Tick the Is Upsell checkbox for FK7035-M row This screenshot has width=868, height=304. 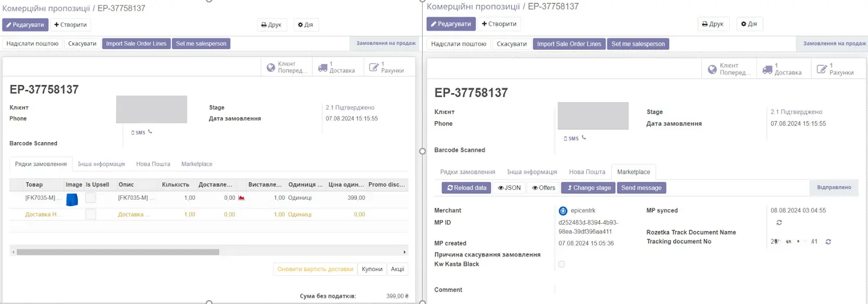coord(91,198)
